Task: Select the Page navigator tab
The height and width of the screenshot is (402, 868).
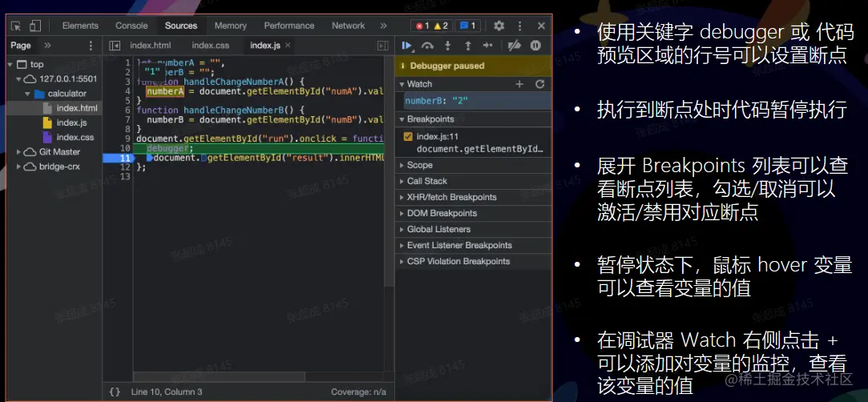Action: (x=21, y=46)
